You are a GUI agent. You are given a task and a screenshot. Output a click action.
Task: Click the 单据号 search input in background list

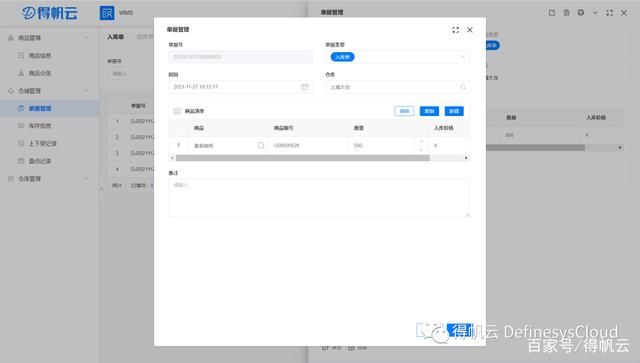click(x=131, y=73)
